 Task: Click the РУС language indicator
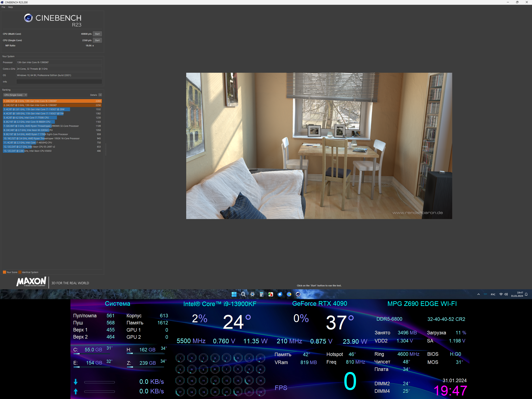point(493,294)
